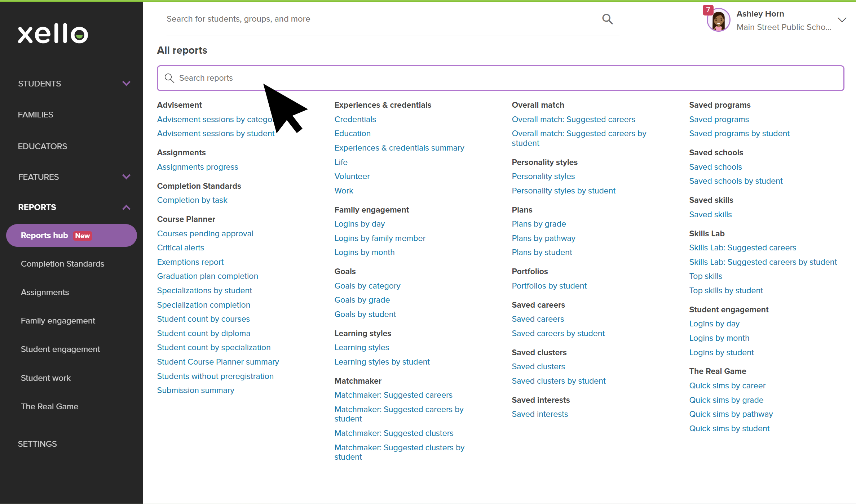Open Goals by category report
The height and width of the screenshot is (504, 856).
point(367,286)
